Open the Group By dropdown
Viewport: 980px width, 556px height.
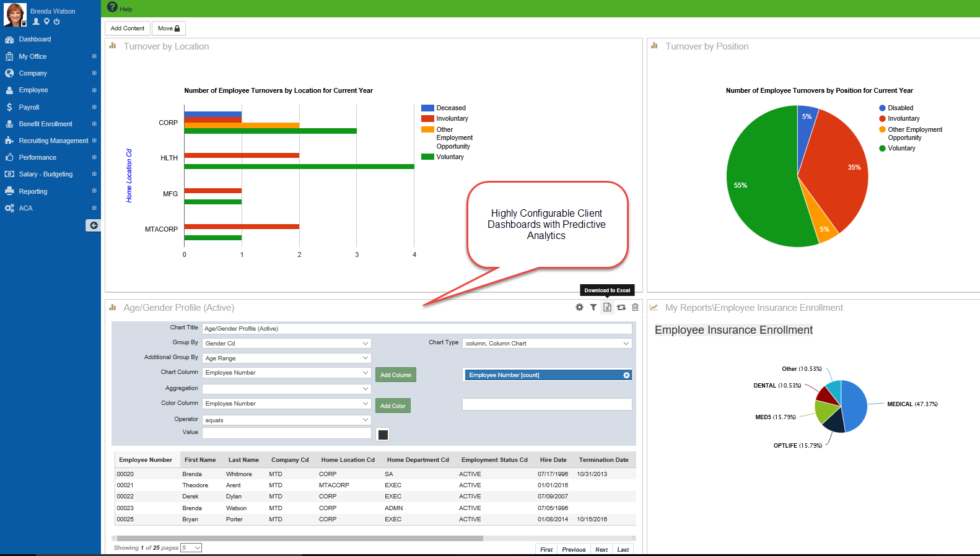click(286, 343)
